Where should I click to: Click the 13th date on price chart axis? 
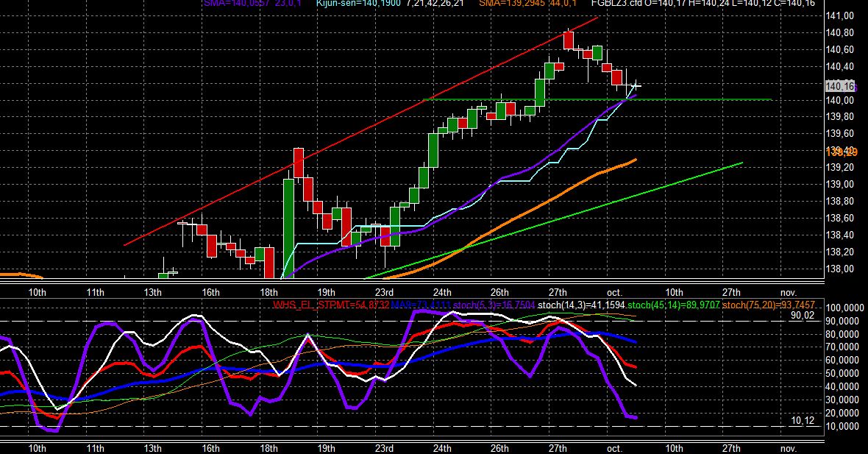click(x=153, y=292)
